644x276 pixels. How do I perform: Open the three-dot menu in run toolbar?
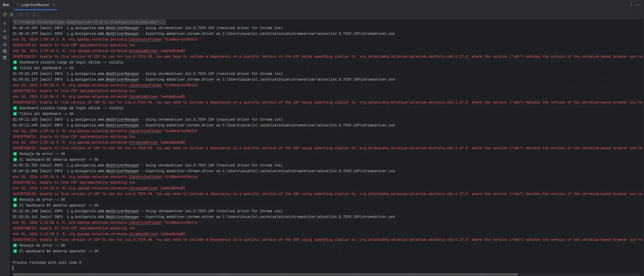coord(33,15)
